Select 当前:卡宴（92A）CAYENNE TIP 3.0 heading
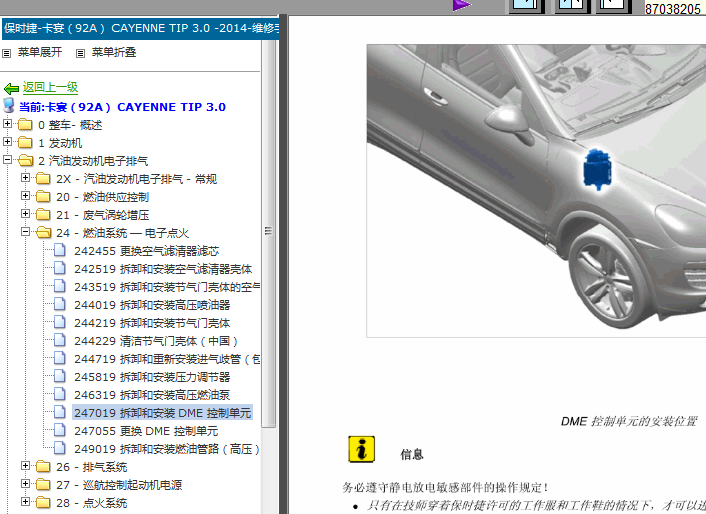The image size is (706, 514). tap(122, 107)
